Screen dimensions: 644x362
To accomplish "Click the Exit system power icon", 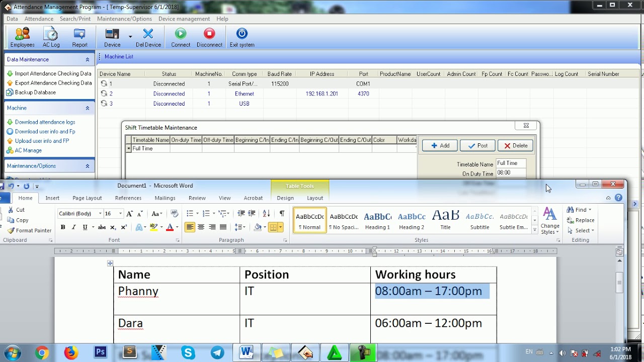I will [242, 34].
